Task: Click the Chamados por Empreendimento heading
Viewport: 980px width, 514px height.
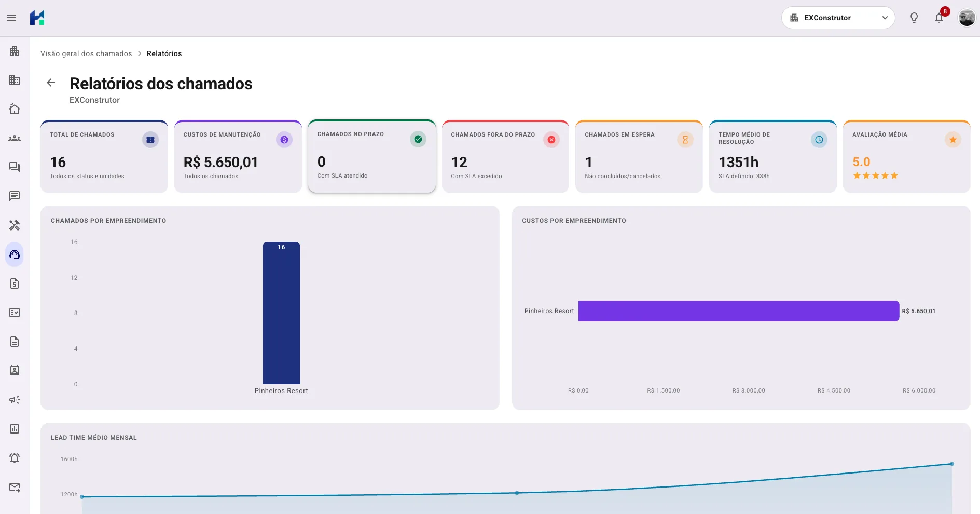Action: pos(108,221)
